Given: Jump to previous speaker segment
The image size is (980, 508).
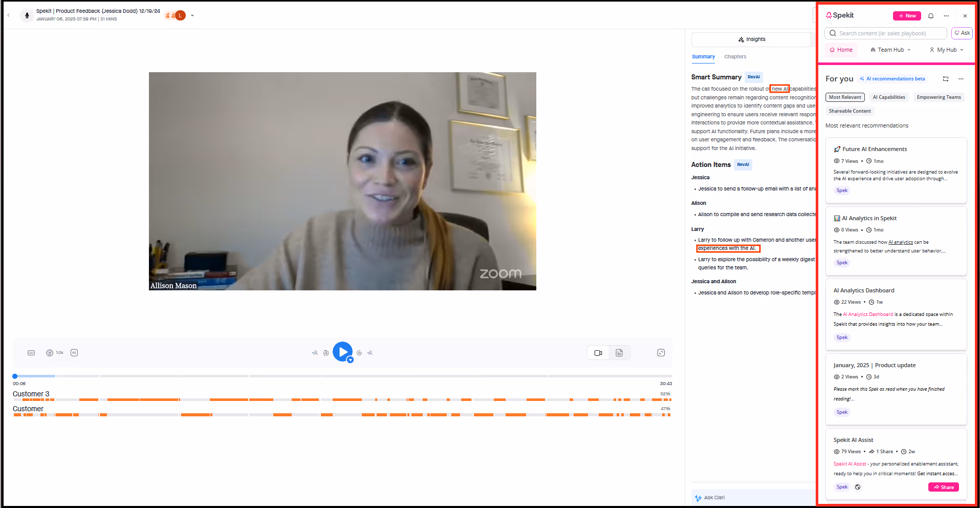Looking at the screenshot, I should (x=315, y=353).
